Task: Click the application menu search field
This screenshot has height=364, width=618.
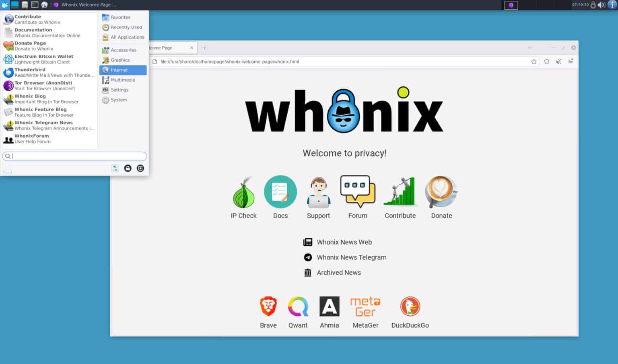Action: click(x=74, y=156)
